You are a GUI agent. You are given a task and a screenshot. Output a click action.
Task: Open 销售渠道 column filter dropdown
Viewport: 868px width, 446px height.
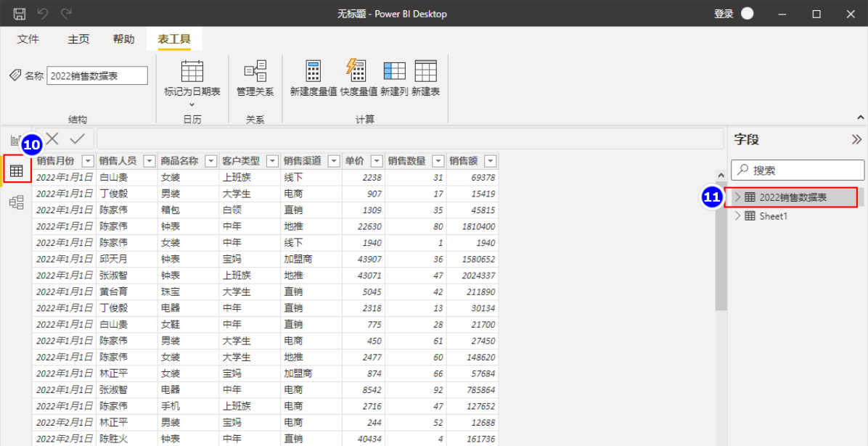[x=334, y=161]
